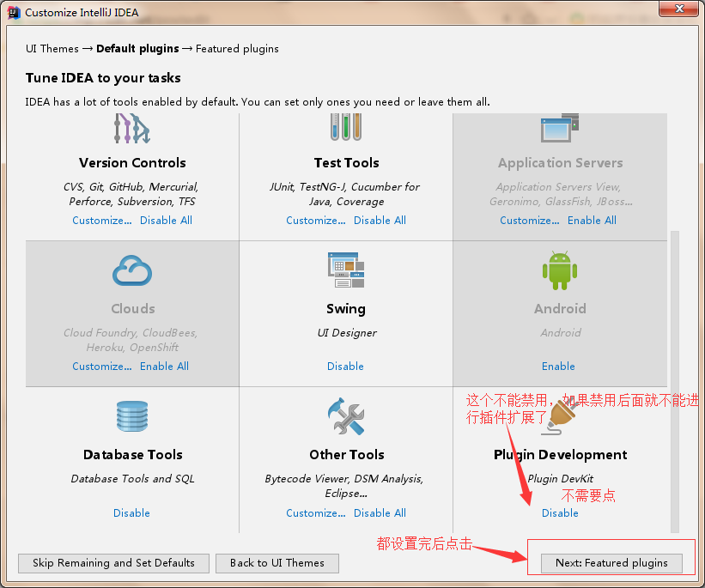Disable All Version Controls plugins

(x=166, y=221)
